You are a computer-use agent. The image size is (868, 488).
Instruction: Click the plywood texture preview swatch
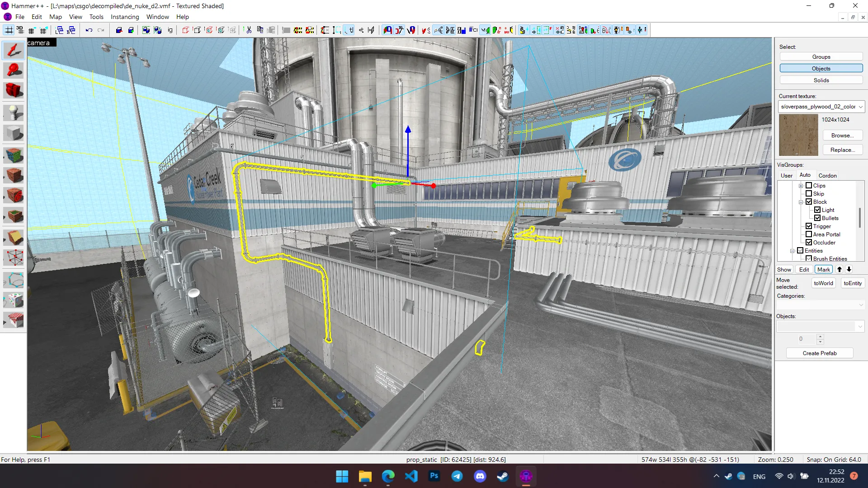tap(798, 135)
